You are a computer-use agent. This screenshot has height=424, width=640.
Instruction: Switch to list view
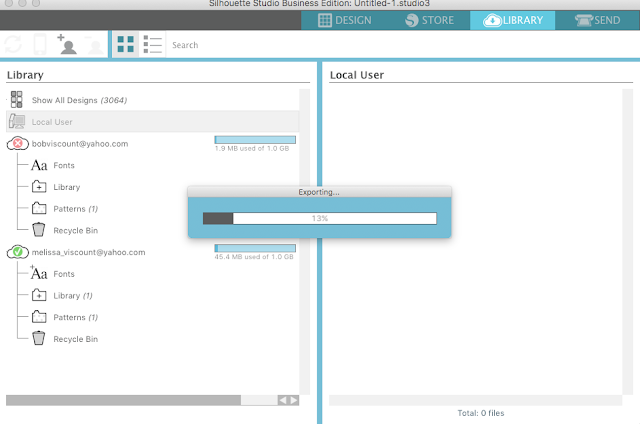[153, 44]
